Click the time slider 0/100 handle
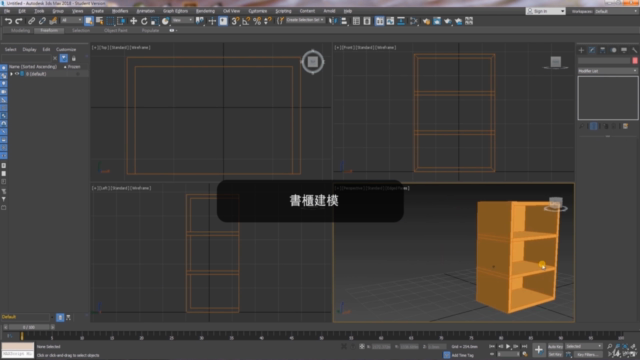Viewport: 640px width, 360px height. pyautogui.click(x=29, y=327)
